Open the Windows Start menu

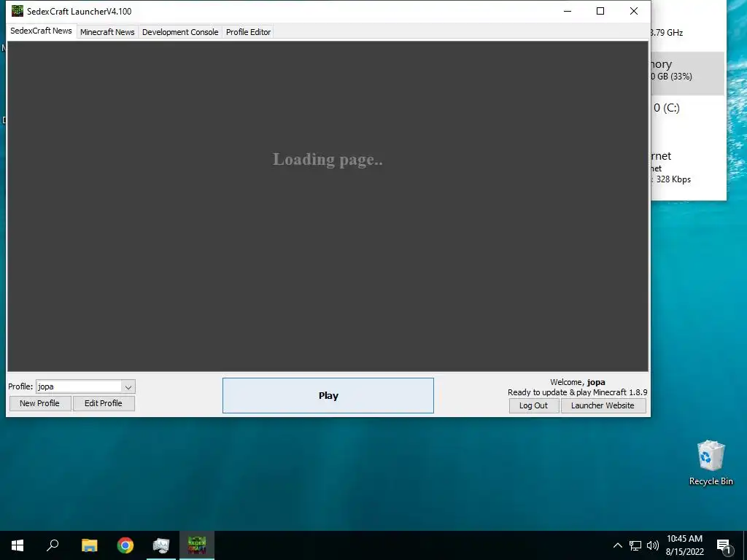[18, 545]
